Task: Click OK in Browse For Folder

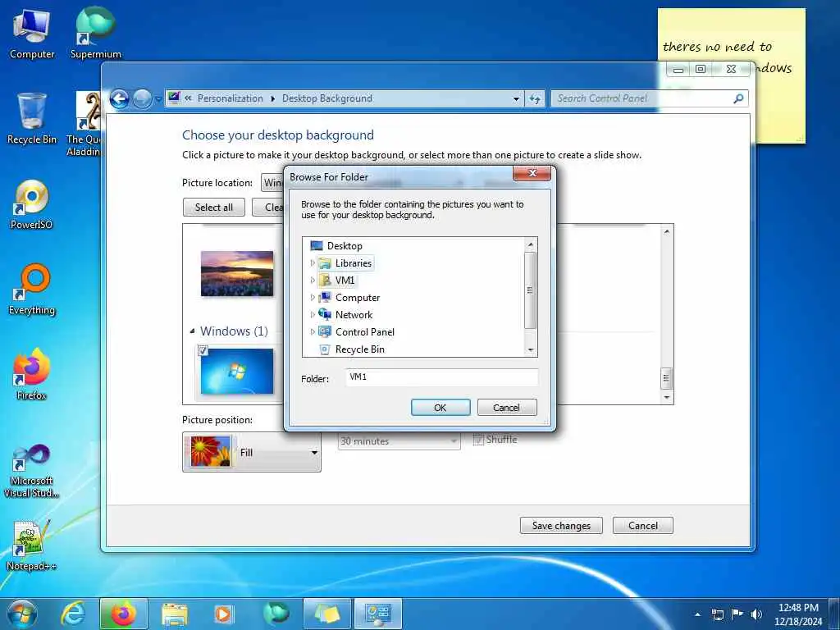Action: coord(441,407)
